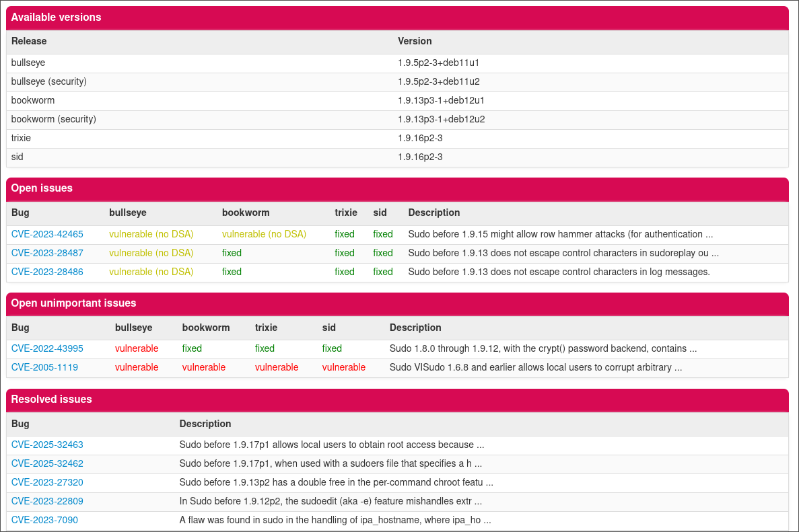Image resolution: width=799 pixels, height=532 pixels.
Task: Click bullseye 'vulnerable (no DSA)' status for CVE-2023-28486
Action: click(151, 272)
